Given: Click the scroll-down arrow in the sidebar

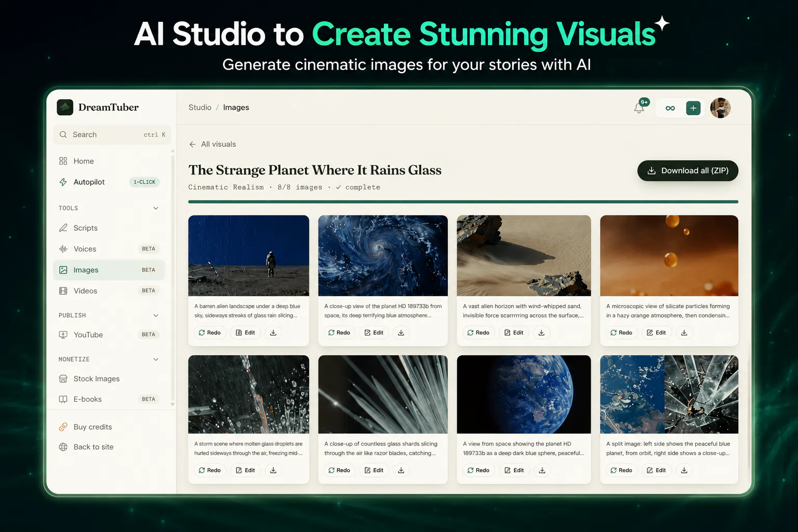Looking at the screenshot, I should point(172,404).
